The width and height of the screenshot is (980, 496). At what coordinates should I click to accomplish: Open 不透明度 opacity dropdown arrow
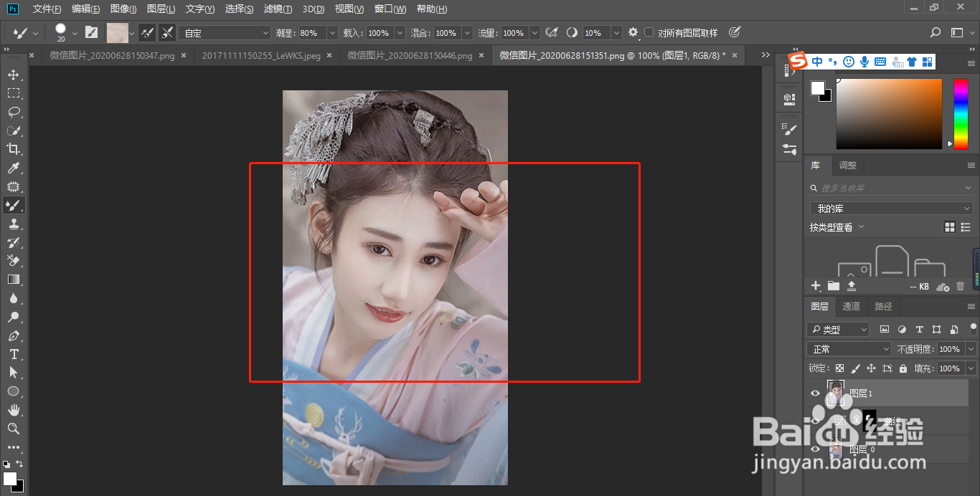(971, 349)
